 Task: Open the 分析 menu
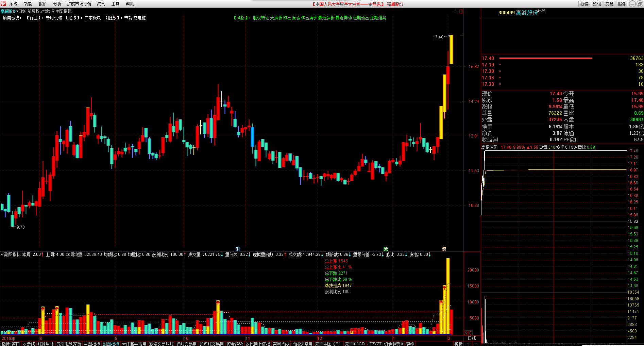tap(57, 4)
